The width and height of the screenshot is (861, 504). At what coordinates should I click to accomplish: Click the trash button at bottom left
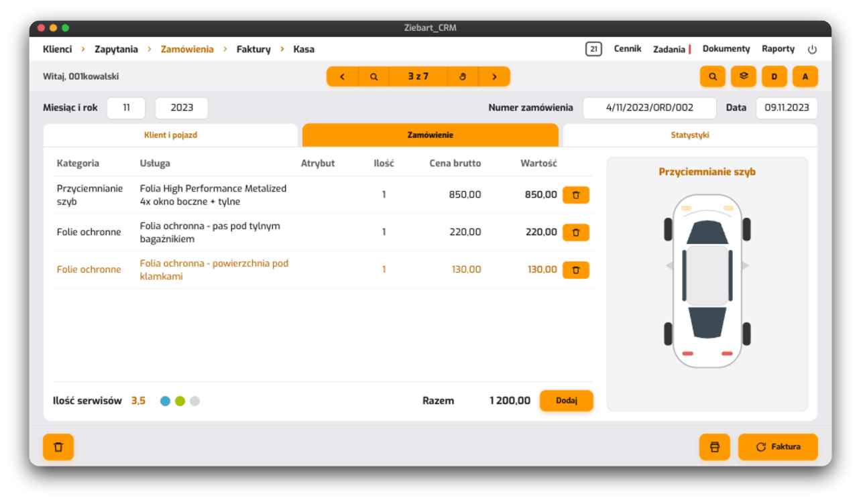pos(58,447)
